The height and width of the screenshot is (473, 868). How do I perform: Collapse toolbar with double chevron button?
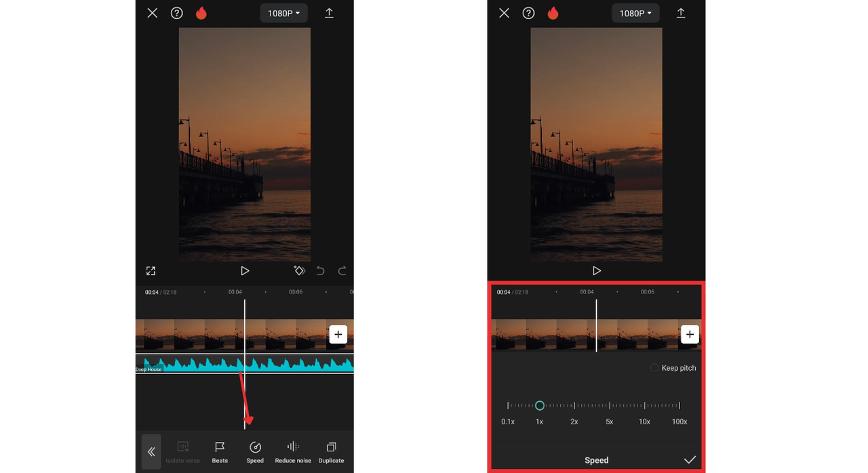pyautogui.click(x=151, y=452)
